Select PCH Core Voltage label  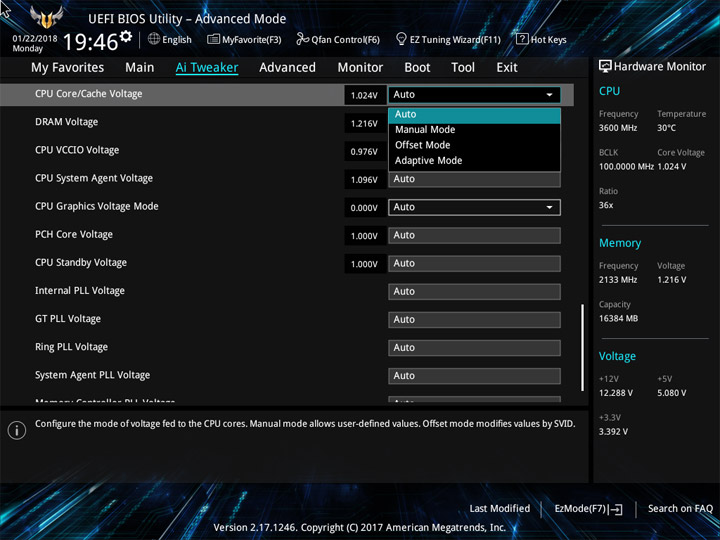pyautogui.click(x=74, y=235)
